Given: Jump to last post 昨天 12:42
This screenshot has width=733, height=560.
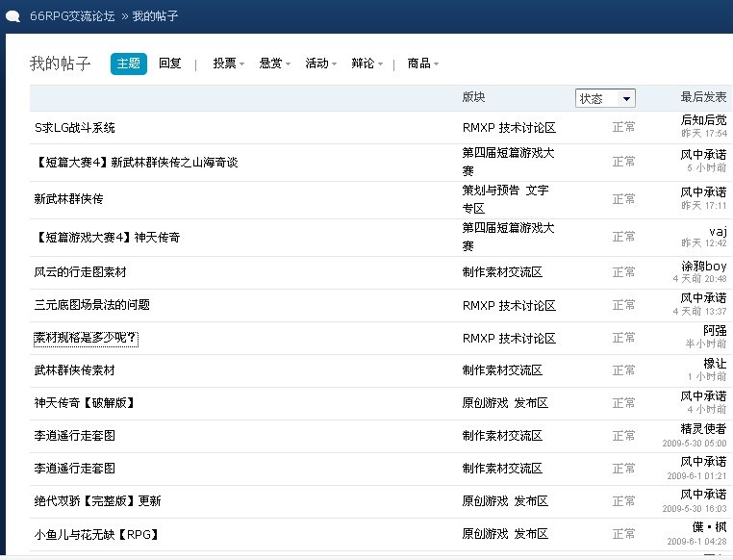Looking at the screenshot, I should (704, 243).
